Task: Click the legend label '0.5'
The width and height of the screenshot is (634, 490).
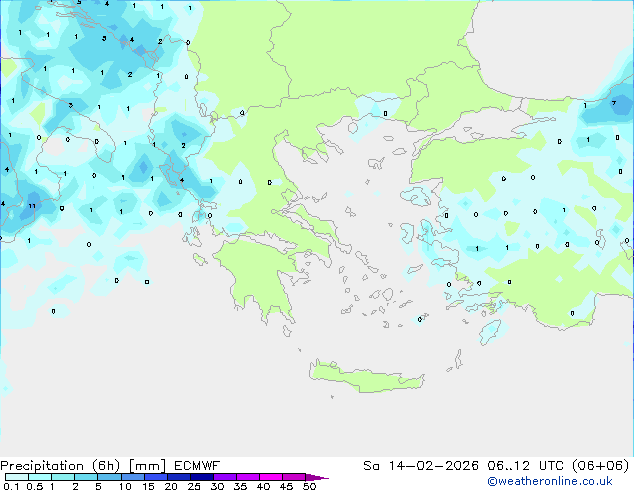Action: [x=35, y=486]
